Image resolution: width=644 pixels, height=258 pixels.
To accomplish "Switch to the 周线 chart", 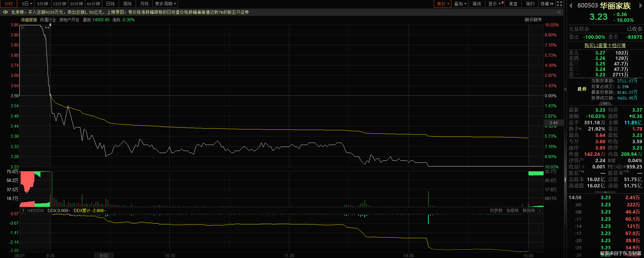I will point(127,4).
